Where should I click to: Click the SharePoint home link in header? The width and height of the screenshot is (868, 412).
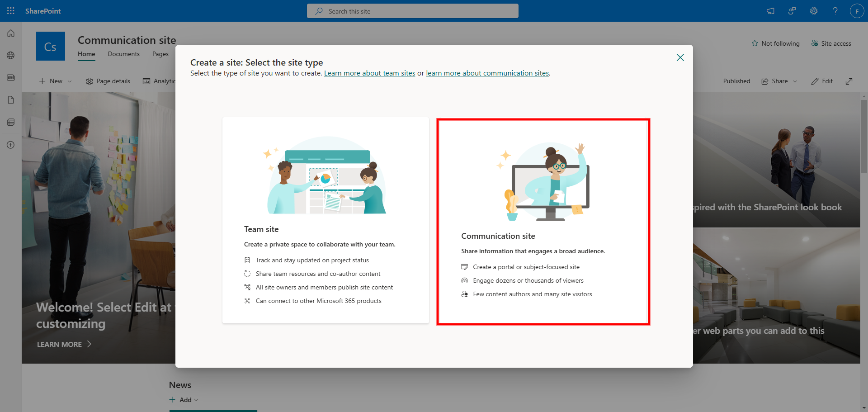43,11
